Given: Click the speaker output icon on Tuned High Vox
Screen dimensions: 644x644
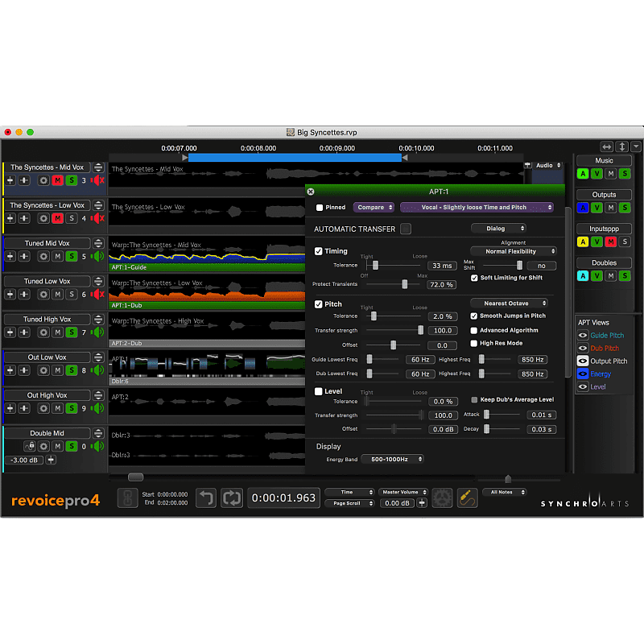Looking at the screenshot, I should coord(97,332).
